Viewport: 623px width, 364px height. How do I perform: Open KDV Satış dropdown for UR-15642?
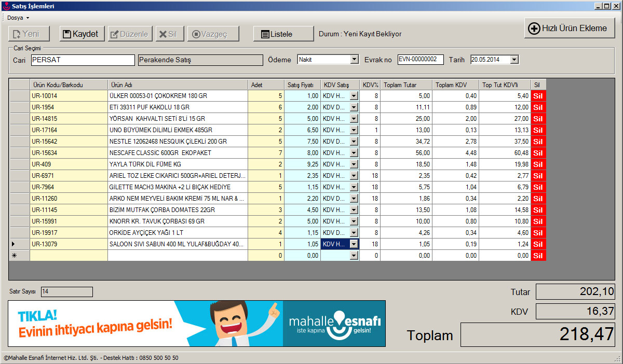pyautogui.click(x=354, y=142)
